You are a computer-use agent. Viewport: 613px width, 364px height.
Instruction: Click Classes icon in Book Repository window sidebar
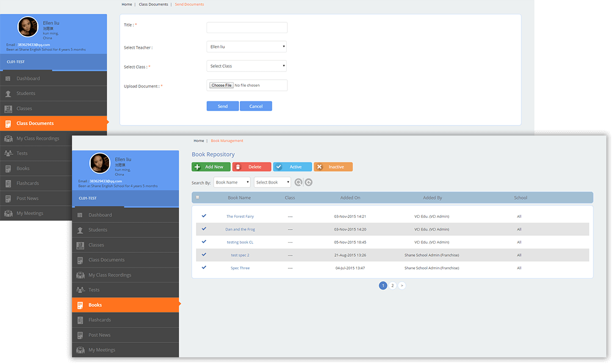(x=80, y=245)
